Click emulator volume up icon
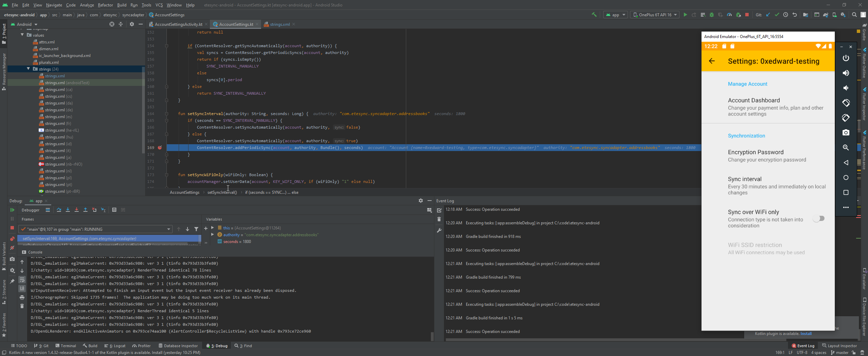 click(846, 73)
